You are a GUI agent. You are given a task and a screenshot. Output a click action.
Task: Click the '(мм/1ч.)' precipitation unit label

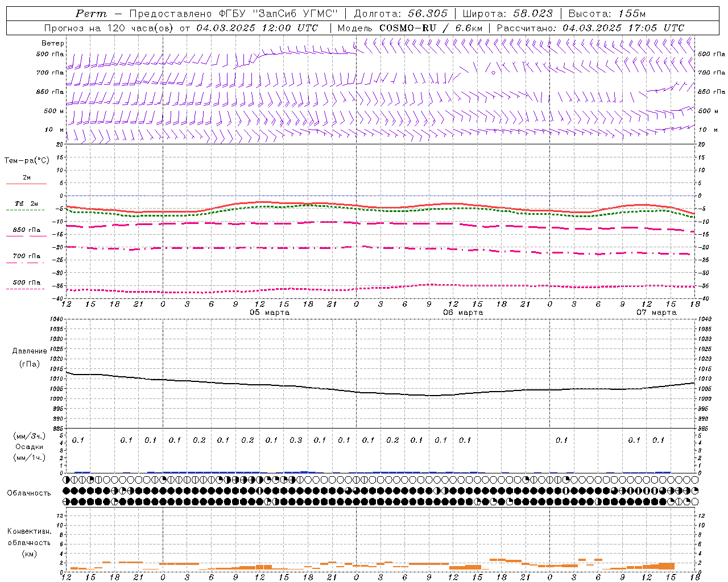(30, 458)
